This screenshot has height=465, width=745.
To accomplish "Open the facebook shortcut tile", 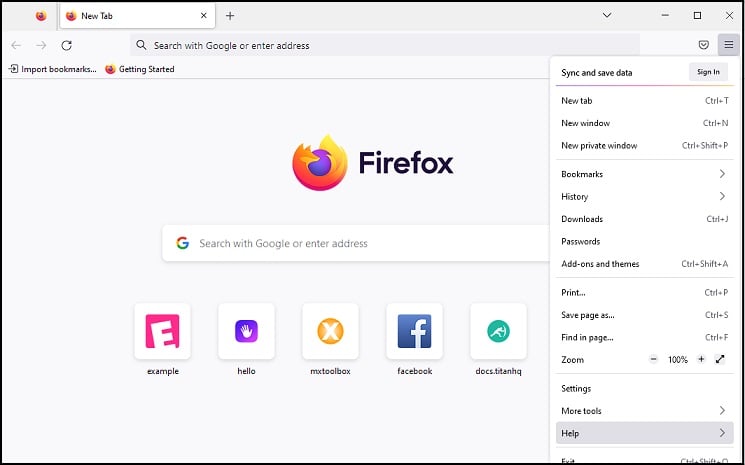I will point(414,339).
